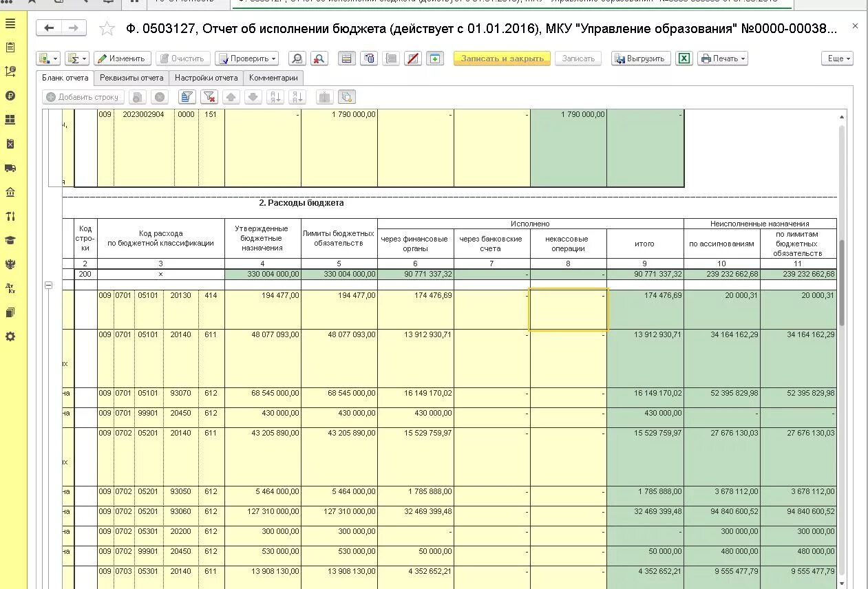Click the magnifier search icon in toolbar
Image resolution: width=868 pixels, height=589 pixels.
pos(297,58)
